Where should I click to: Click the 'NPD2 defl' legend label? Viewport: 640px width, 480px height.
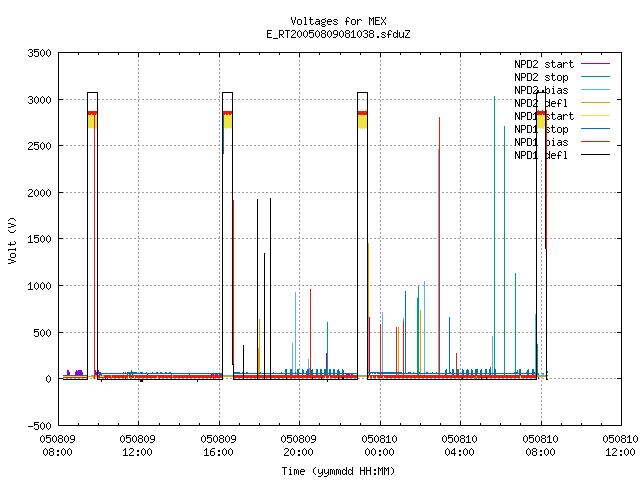tap(541, 103)
